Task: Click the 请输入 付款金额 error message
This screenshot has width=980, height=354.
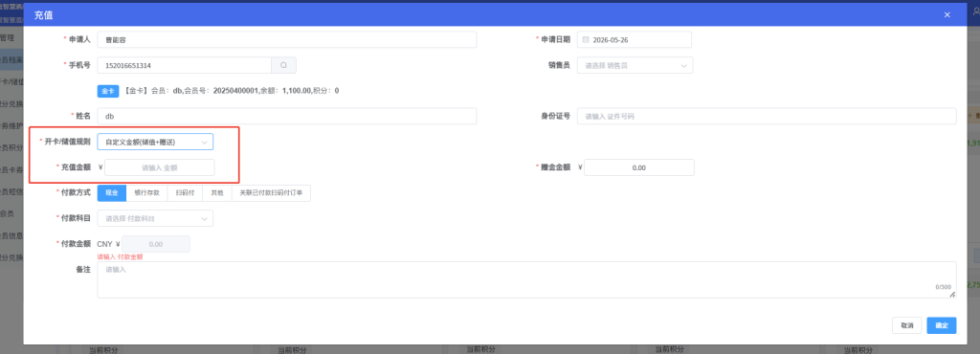Action: coord(120,256)
